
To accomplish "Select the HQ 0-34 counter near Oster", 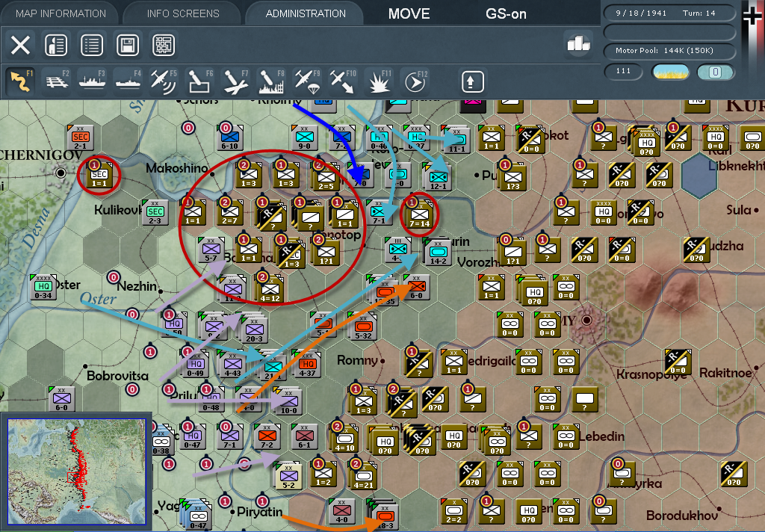I will pos(43,287).
